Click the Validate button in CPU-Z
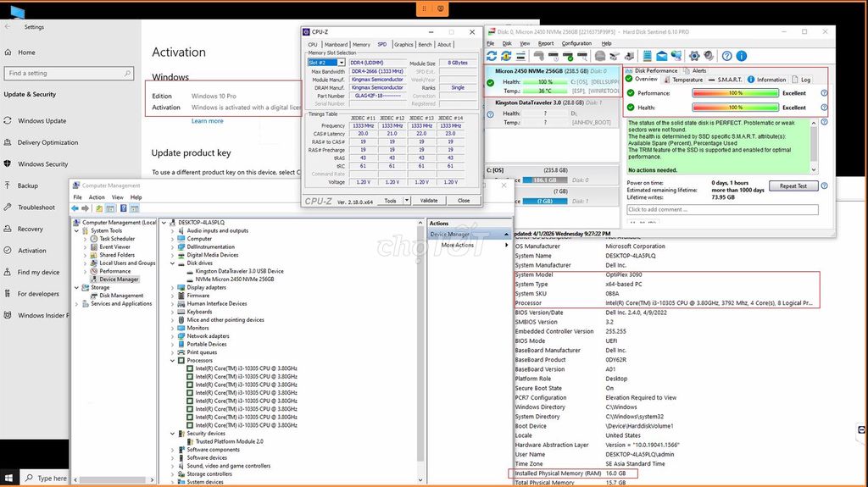868x487 pixels. point(428,201)
